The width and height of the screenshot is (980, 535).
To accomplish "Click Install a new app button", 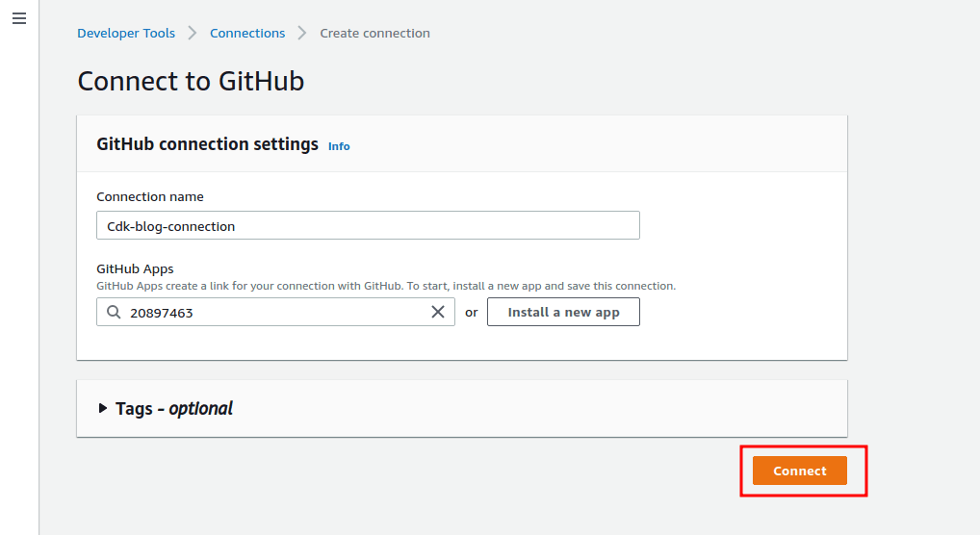I will [564, 312].
